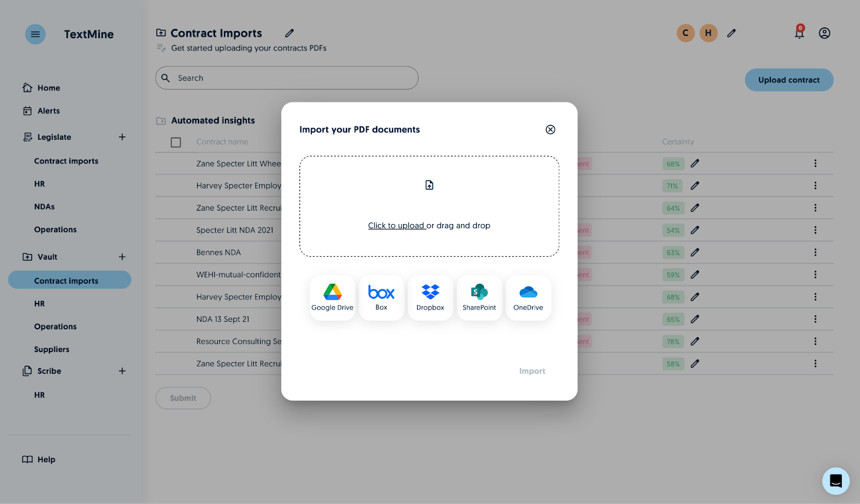Expand the Legislate section

click(122, 137)
